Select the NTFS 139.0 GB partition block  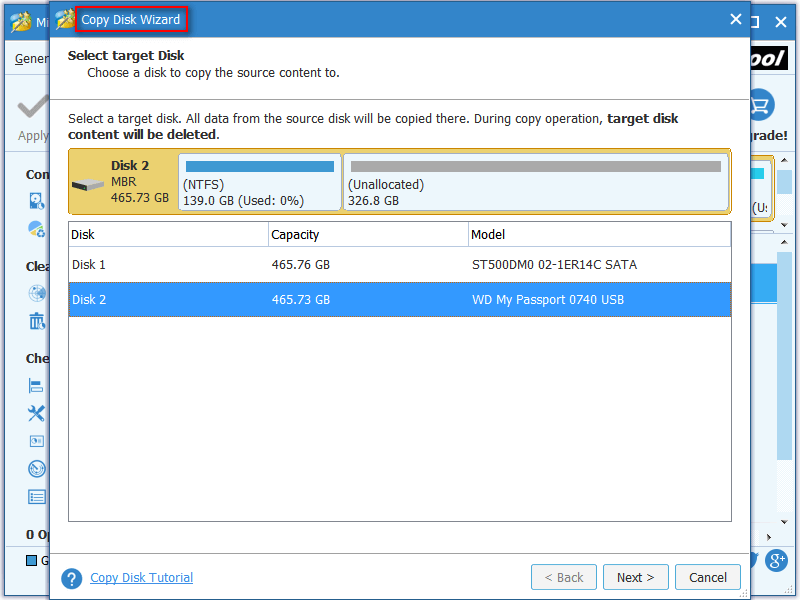click(x=260, y=182)
